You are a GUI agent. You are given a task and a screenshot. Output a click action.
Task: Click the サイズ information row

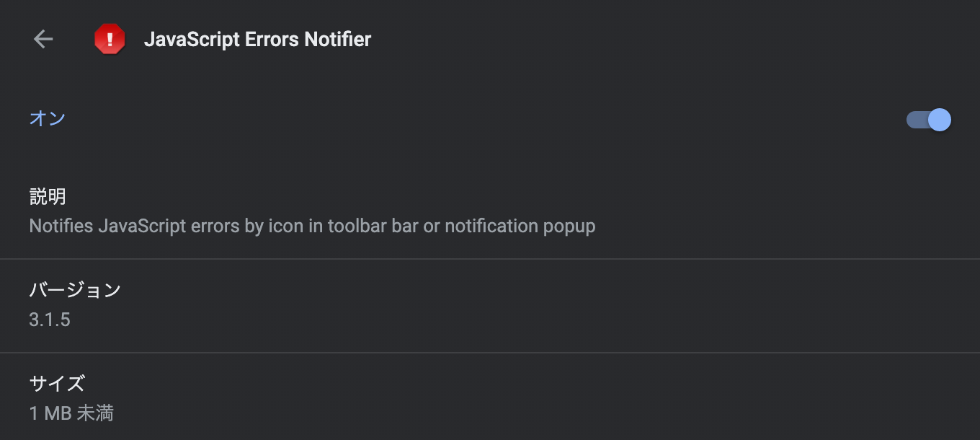point(490,398)
